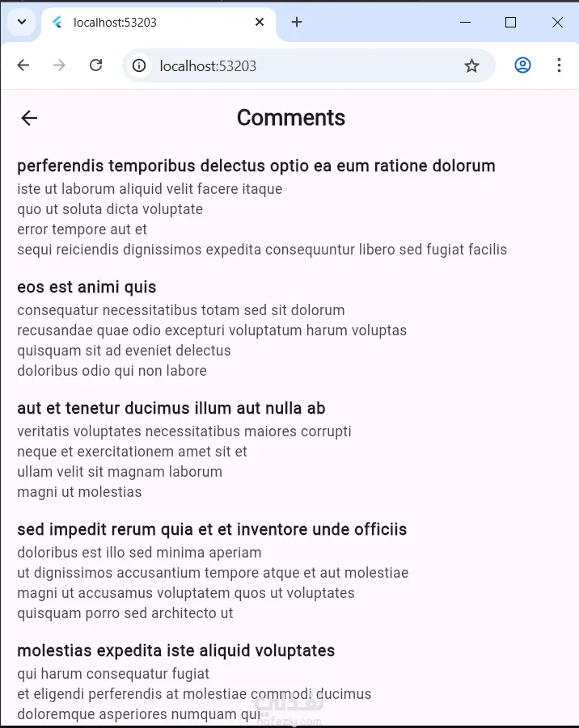Viewport: 579px width, 728px height.
Task: Open the Chrome profile avatar menu
Action: pyautogui.click(x=522, y=65)
